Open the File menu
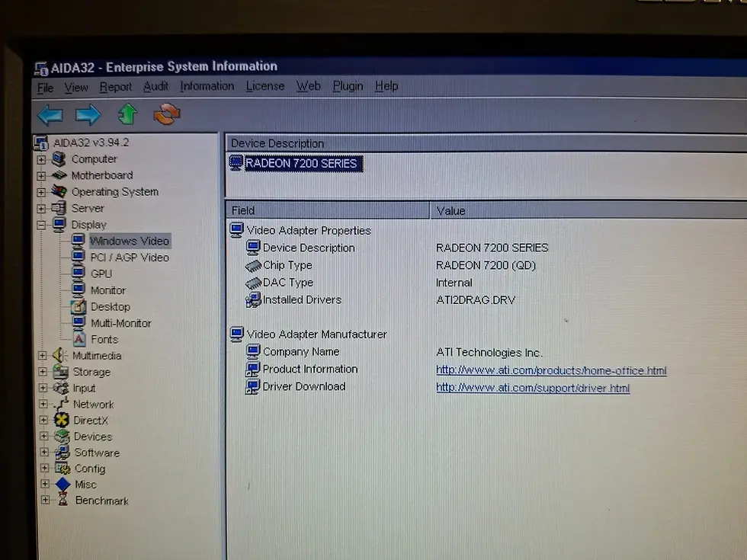The height and width of the screenshot is (560, 747). [x=45, y=88]
